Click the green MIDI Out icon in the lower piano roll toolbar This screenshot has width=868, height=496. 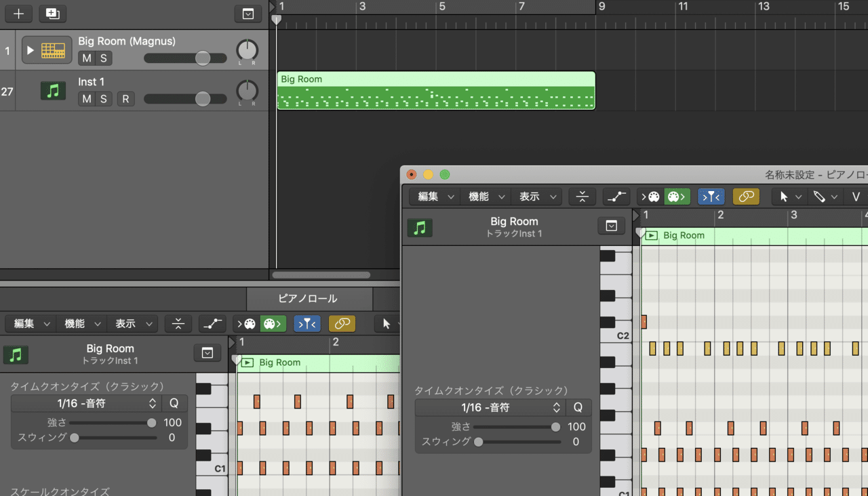pos(273,323)
